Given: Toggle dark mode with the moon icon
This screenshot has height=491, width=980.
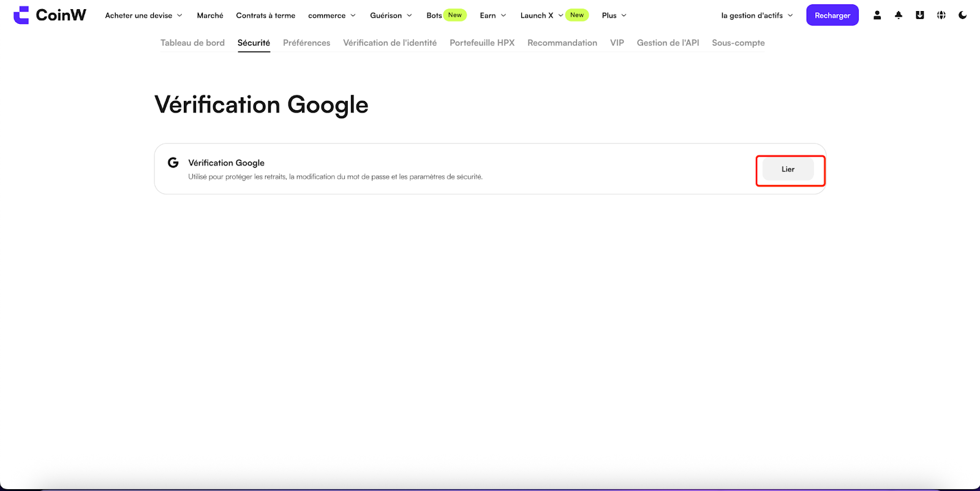Looking at the screenshot, I should 963,15.
